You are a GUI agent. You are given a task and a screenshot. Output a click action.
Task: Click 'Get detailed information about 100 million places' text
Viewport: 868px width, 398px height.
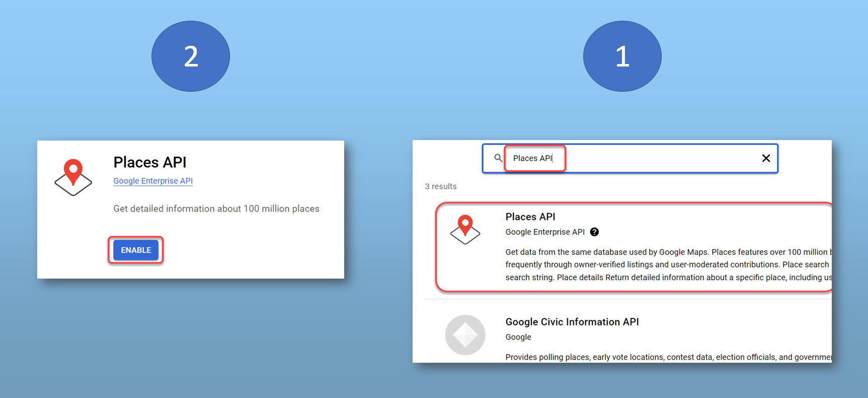(x=216, y=209)
